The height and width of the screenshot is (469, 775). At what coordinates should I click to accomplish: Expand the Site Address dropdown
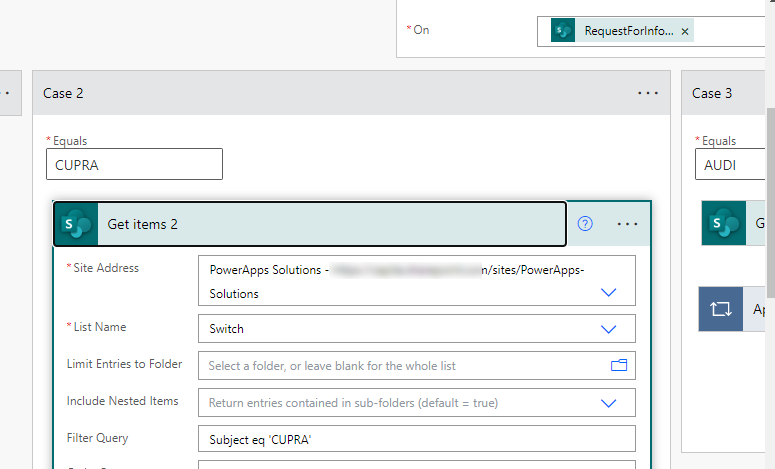pyautogui.click(x=608, y=292)
